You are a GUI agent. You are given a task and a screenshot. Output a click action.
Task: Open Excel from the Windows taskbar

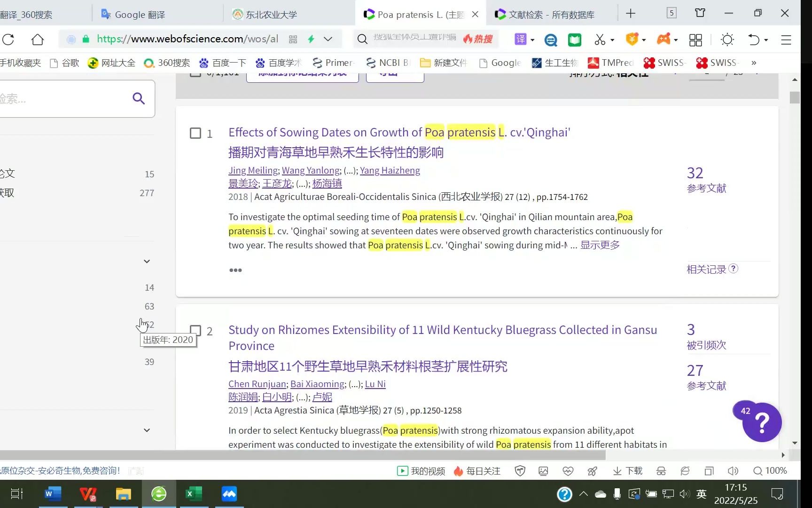coord(194,494)
